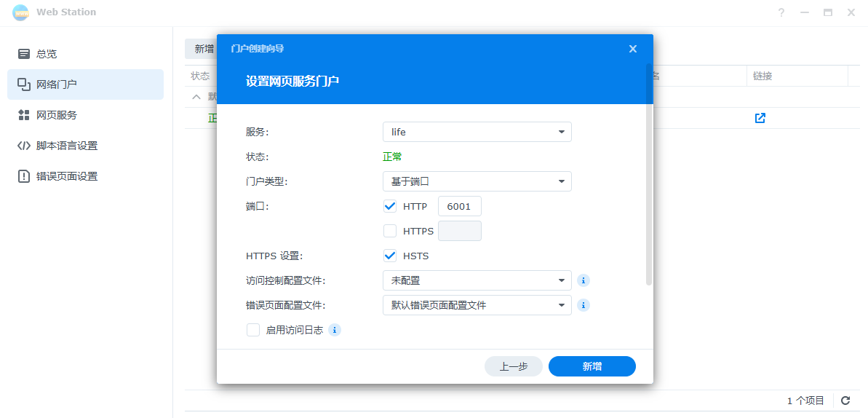
Task: Open the access control profile dropdown
Action: click(477, 280)
